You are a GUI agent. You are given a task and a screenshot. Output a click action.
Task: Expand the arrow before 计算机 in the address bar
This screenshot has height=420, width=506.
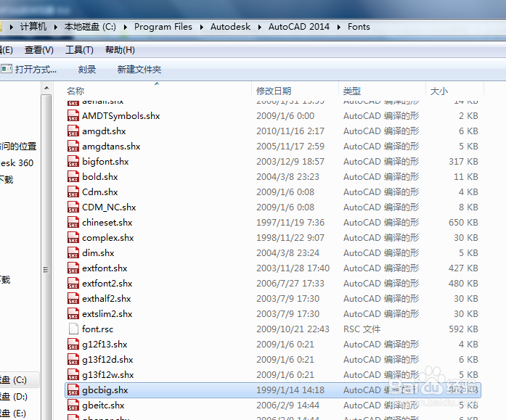[x=12, y=27]
